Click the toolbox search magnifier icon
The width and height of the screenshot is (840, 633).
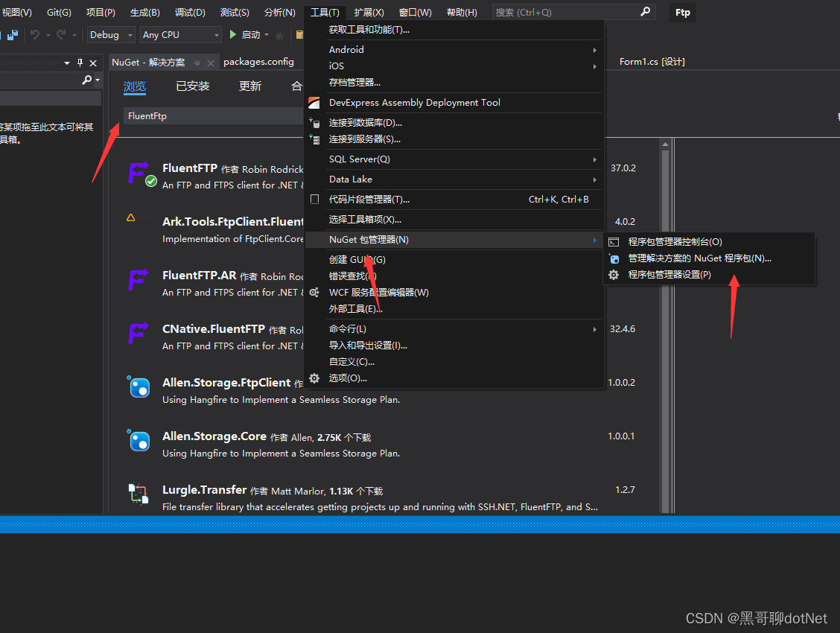click(x=87, y=80)
